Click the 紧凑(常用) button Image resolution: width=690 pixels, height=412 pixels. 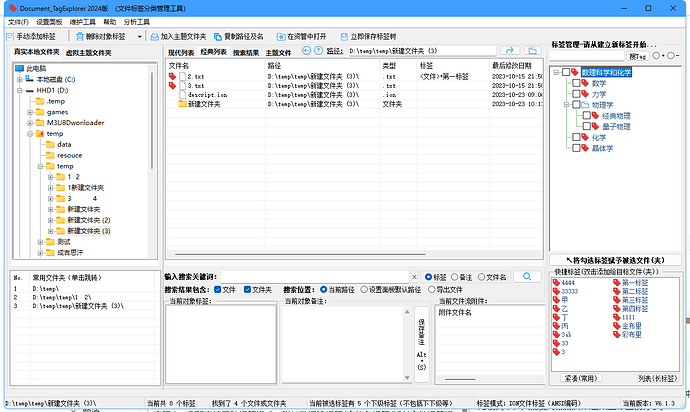(581, 378)
